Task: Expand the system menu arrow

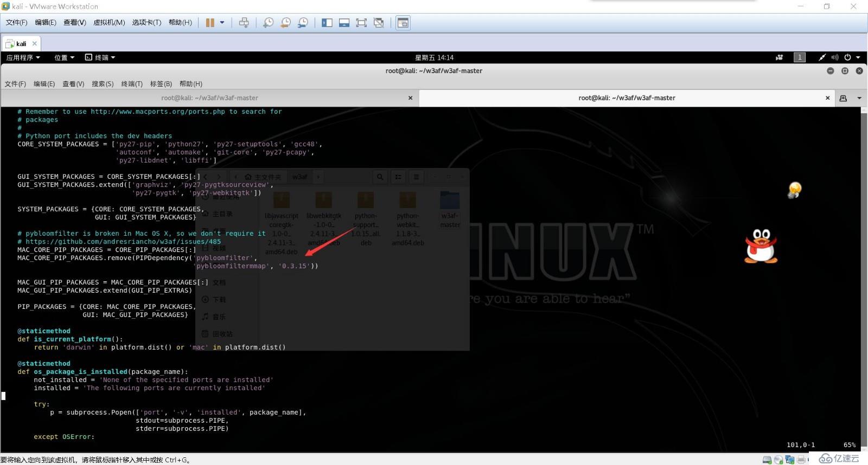Action: (x=858, y=57)
